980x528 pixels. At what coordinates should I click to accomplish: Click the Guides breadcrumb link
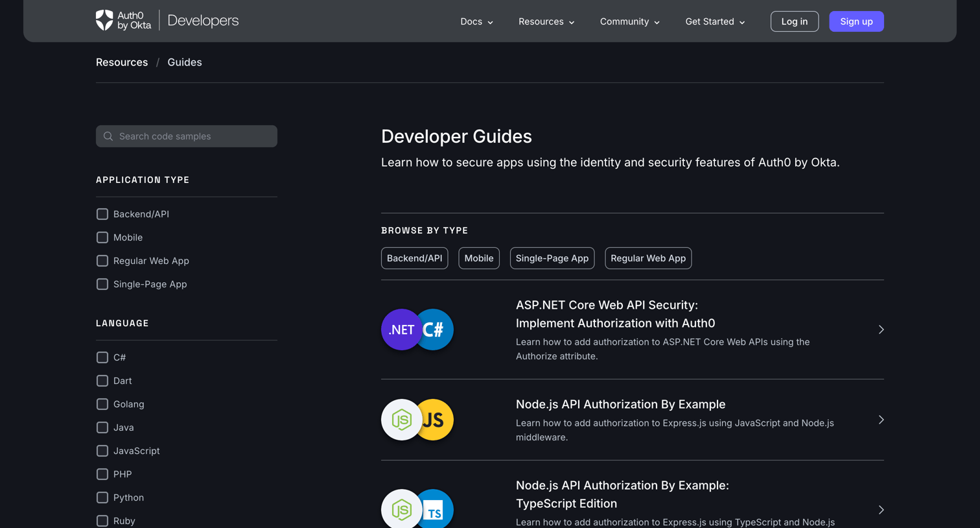pyautogui.click(x=185, y=62)
